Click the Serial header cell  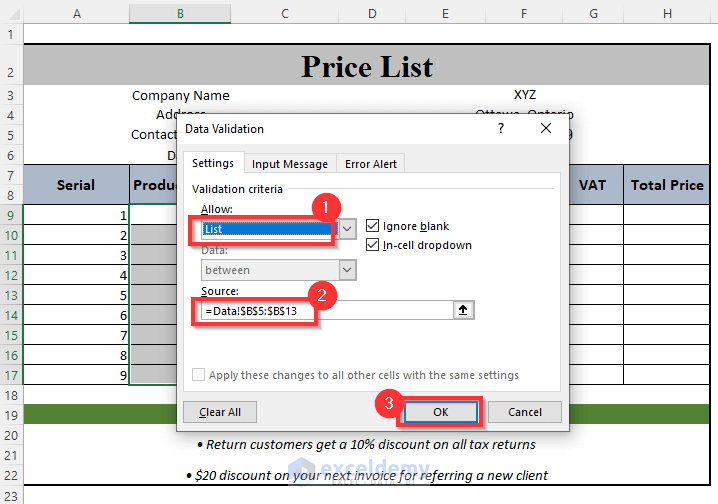click(x=76, y=184)
